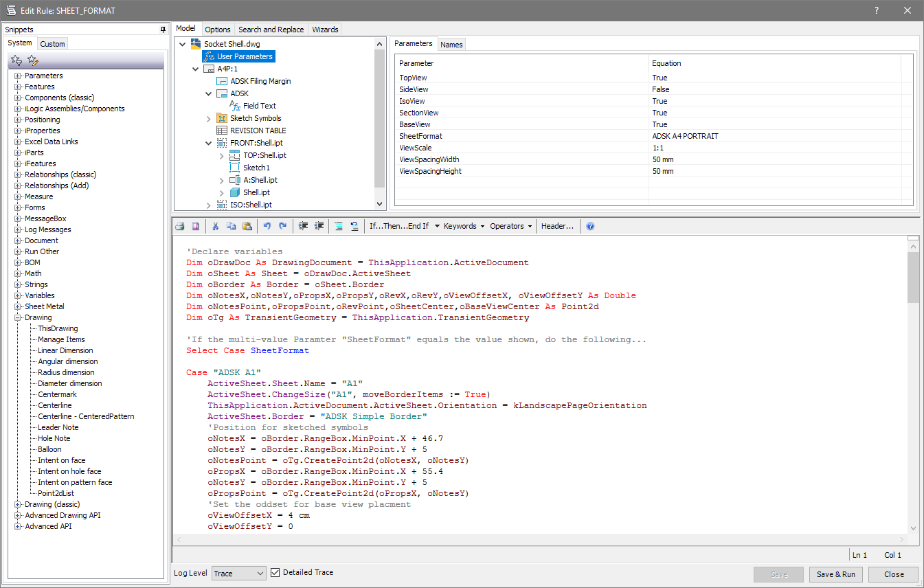Click the Cut scissors icon
924x588 pixels.
(215, 226)
